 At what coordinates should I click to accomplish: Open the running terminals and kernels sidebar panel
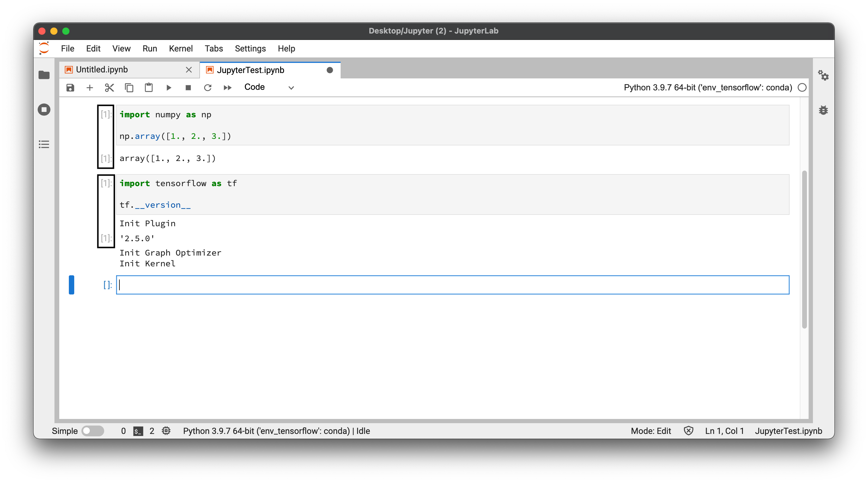click(44, 110)
